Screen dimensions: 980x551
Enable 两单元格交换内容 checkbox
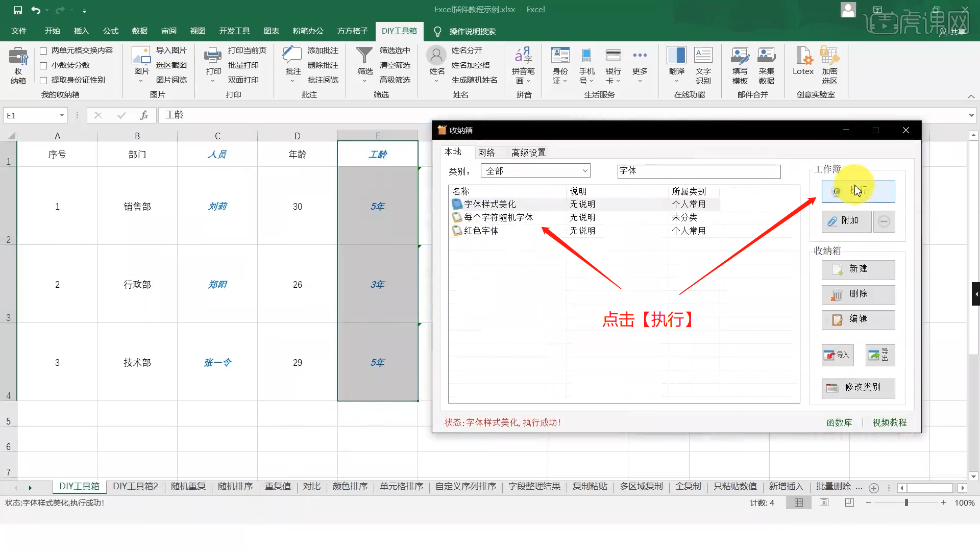[43, 51]
